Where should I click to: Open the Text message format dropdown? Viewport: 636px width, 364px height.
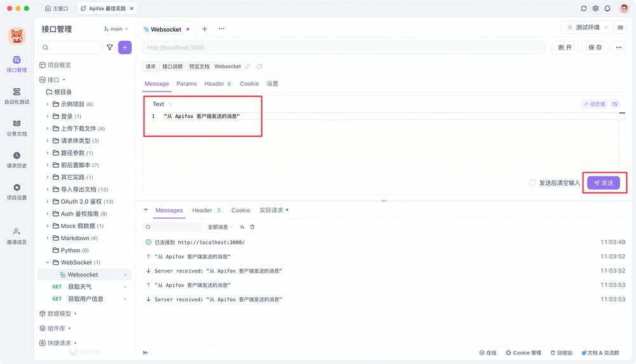(x=162, y=104)
